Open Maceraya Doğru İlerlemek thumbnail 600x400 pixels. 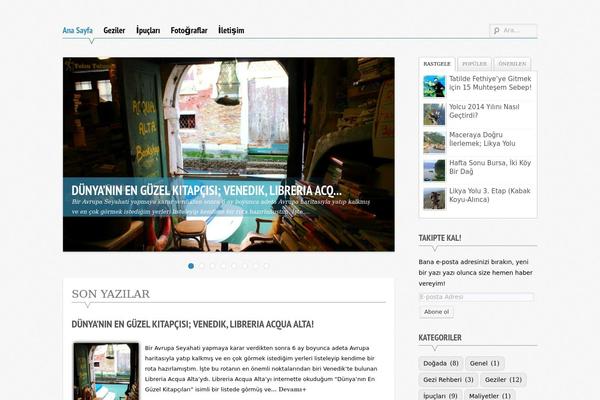click(434, 142)
